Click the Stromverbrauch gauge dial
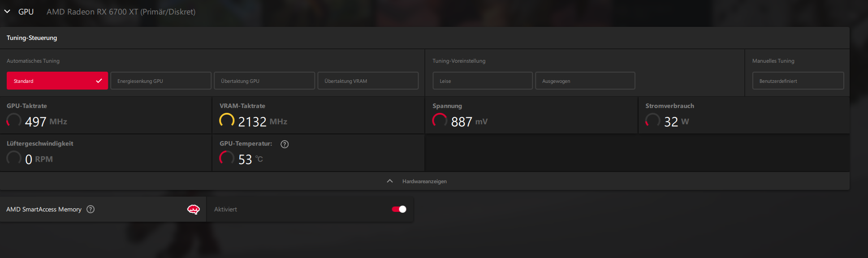The height and width of the screenshot is (258, 868). click(652, 120)
